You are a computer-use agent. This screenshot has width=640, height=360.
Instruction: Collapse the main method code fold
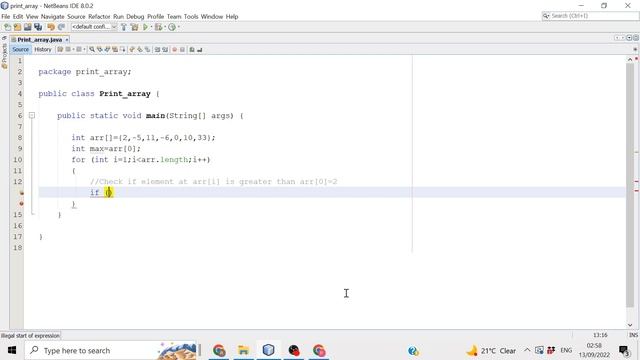tap(31, 116)
